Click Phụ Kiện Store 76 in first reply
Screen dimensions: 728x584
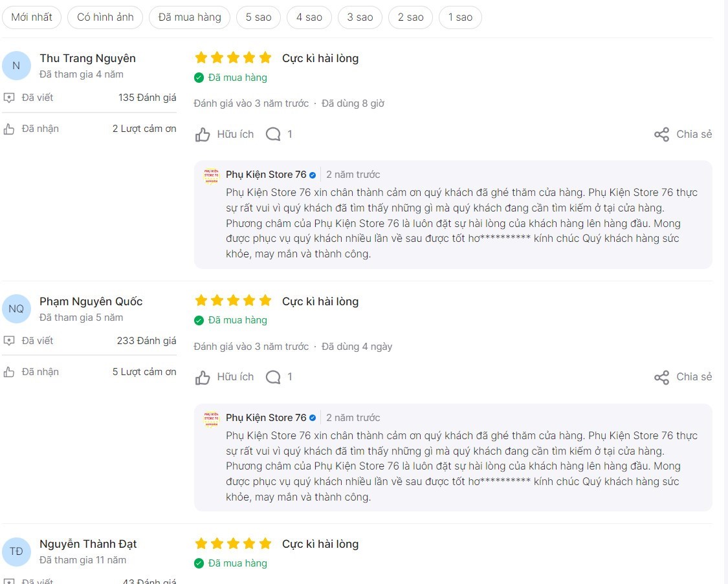(266, 175)
